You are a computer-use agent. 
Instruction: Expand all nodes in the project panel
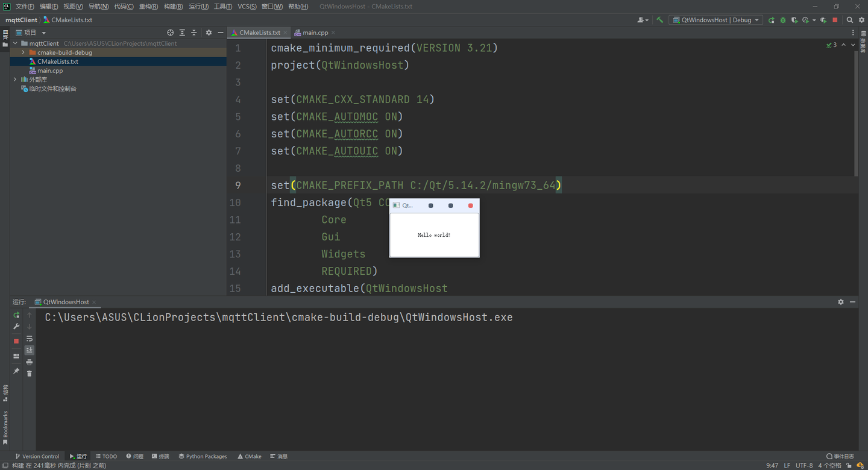[x=182, y=33]
